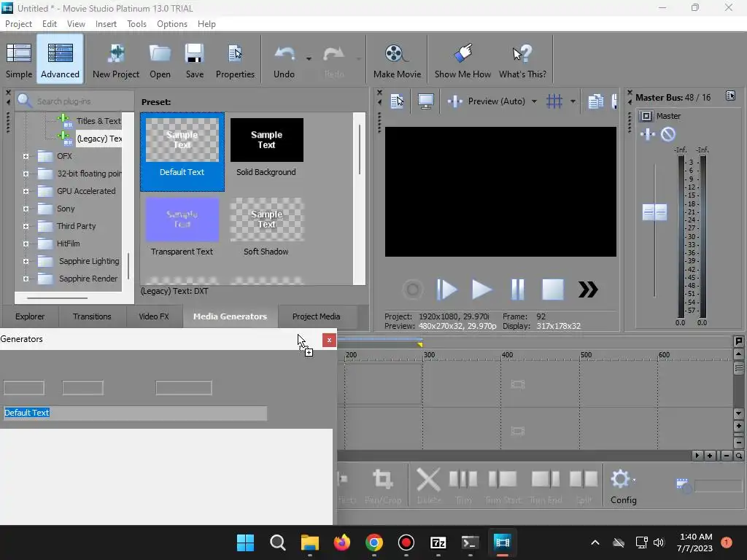
Task: Open the Options menu
Action: pos(172,24)
